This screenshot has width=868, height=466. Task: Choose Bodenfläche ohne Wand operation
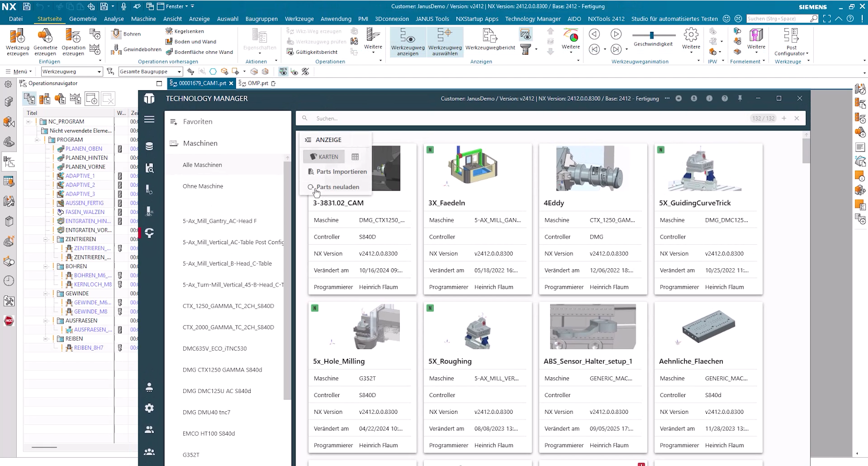click(199, 52)
